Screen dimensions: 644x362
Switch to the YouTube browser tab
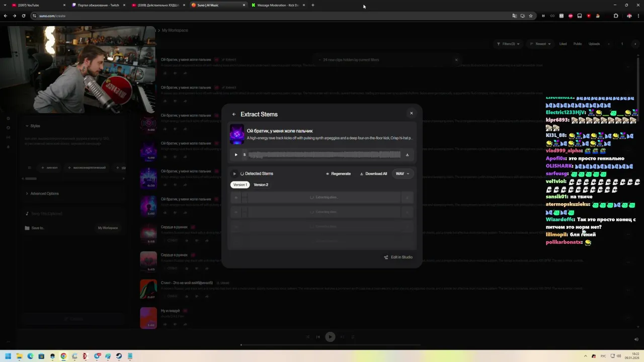[38, 5]
